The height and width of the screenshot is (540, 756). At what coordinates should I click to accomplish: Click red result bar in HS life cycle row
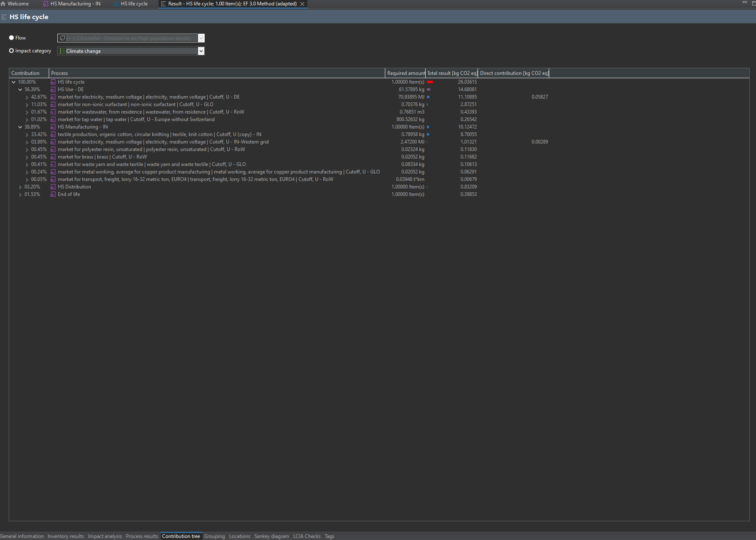(x=430, y=82)
